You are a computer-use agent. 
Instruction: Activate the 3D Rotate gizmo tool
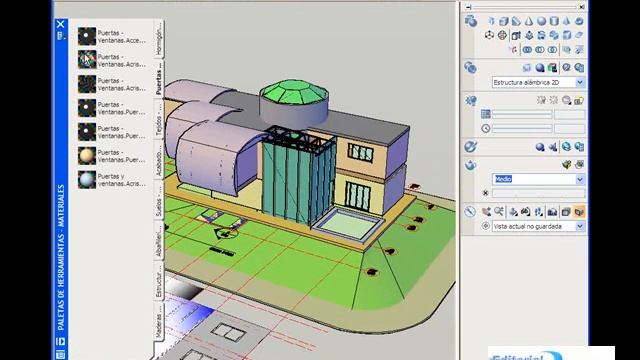[502, 35]
